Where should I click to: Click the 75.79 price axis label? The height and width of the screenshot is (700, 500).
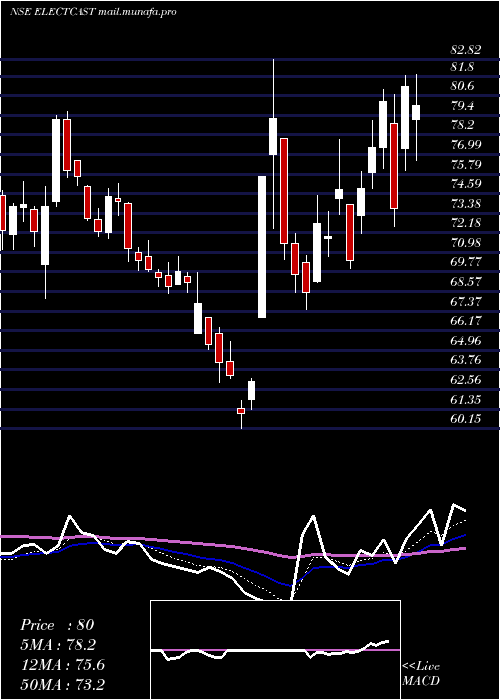point(466,164)
